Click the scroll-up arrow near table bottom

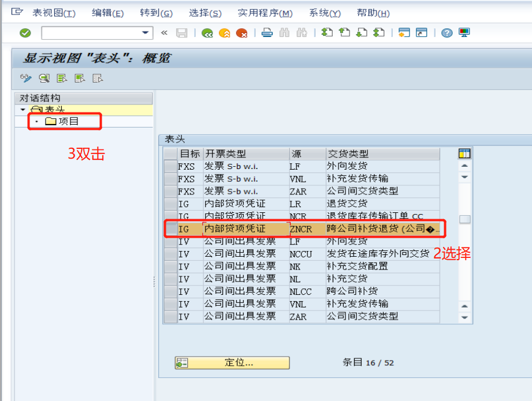464,306
